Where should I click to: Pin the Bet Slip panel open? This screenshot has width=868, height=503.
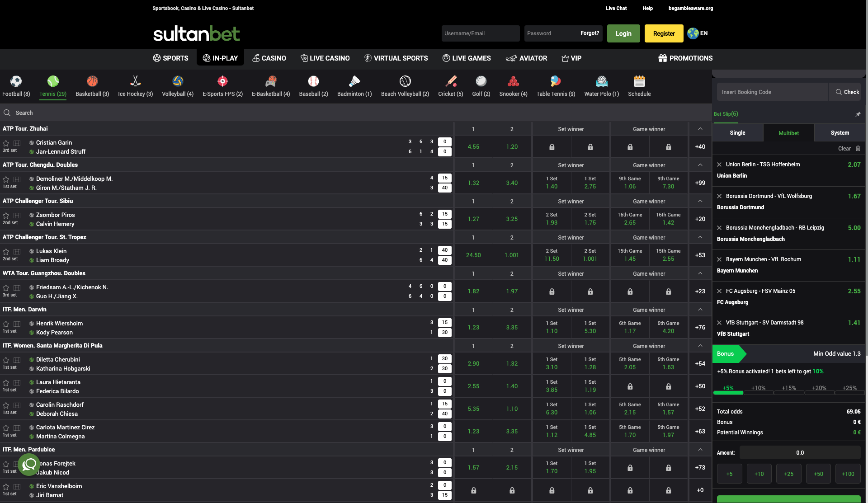(858, 114)
